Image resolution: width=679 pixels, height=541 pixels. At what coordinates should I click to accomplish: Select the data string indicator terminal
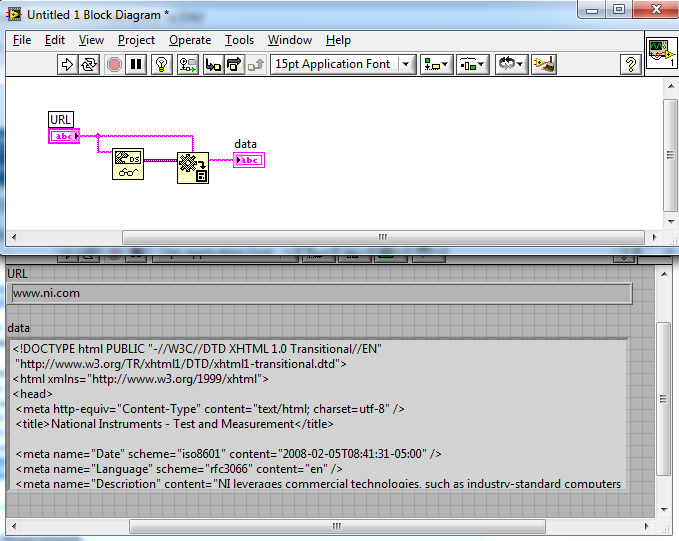point(249,160)
